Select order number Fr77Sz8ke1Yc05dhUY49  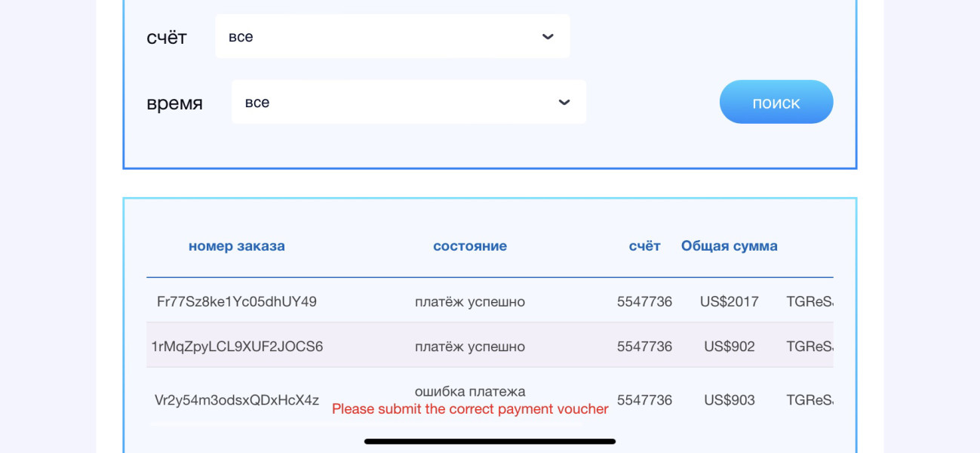pos(237,302)
